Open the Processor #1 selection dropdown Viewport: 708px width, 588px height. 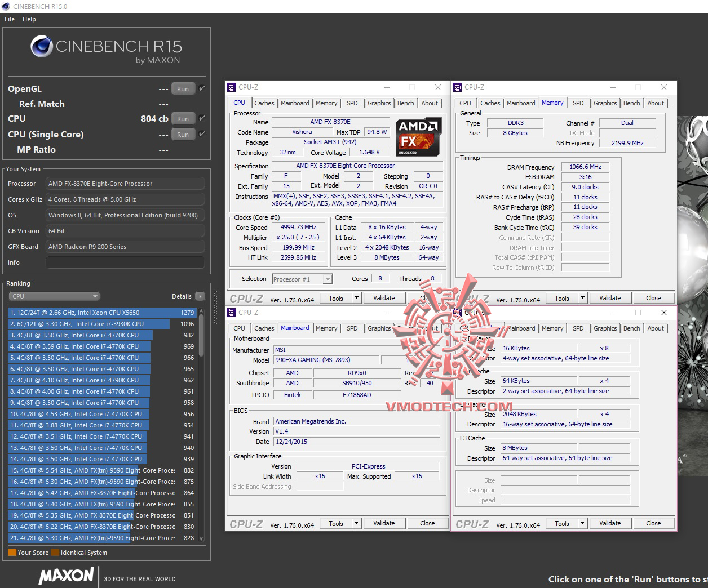pyautogui.click(x=302, y=279)
